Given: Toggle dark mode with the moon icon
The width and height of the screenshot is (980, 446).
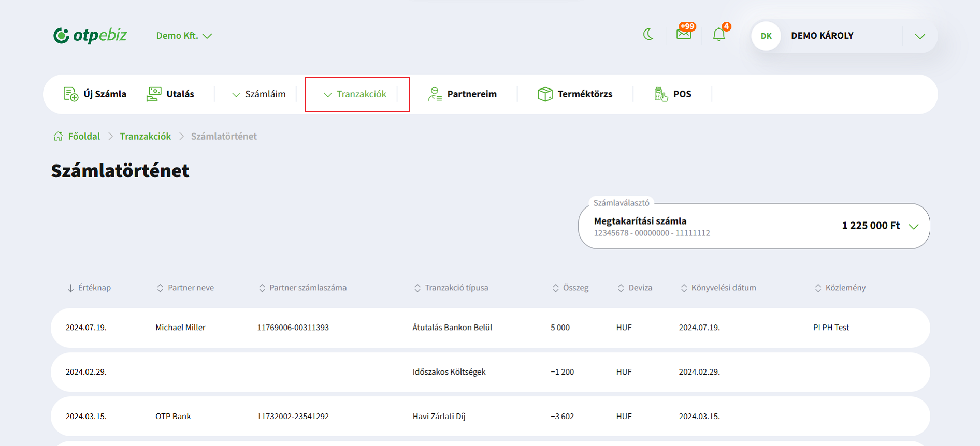Looking at the screenshot, I should tap(648, 35).
